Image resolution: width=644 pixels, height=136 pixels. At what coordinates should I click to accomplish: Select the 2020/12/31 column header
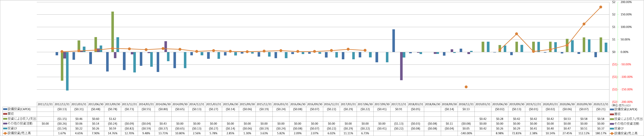tap(601, 104)
